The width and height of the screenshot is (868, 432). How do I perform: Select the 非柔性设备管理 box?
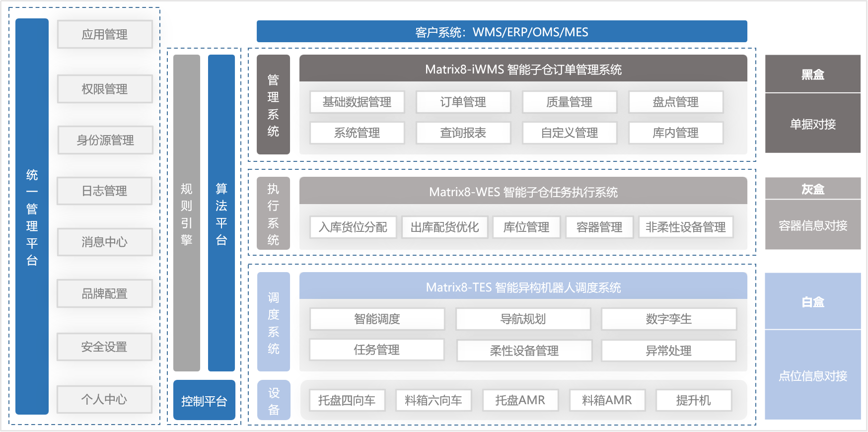pyautogui.click(x=686, y=227)
